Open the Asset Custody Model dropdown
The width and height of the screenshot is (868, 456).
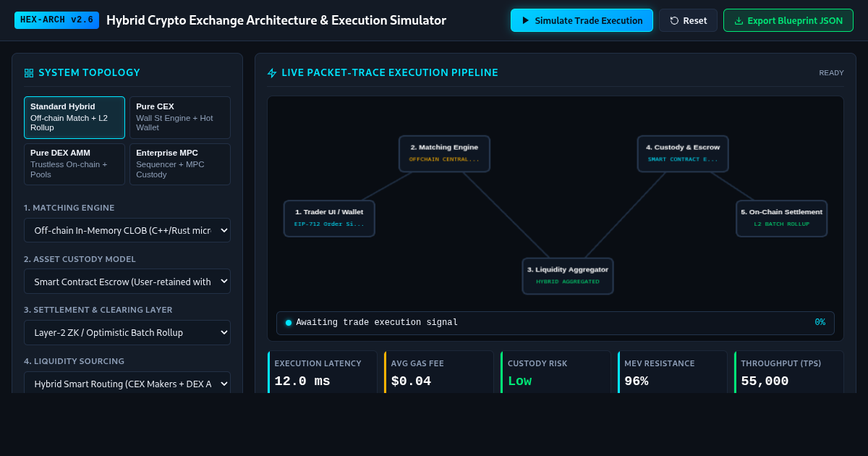127,282
